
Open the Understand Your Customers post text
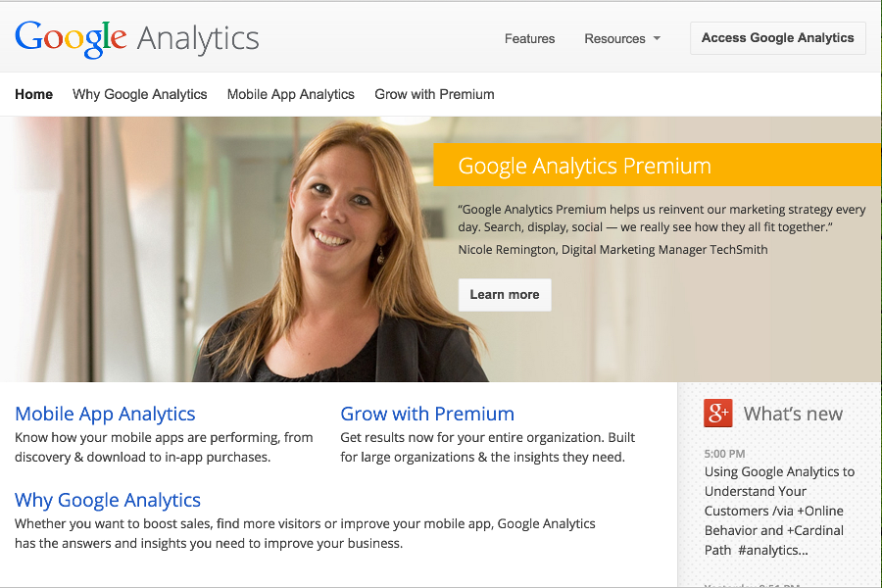coord(779,511)
